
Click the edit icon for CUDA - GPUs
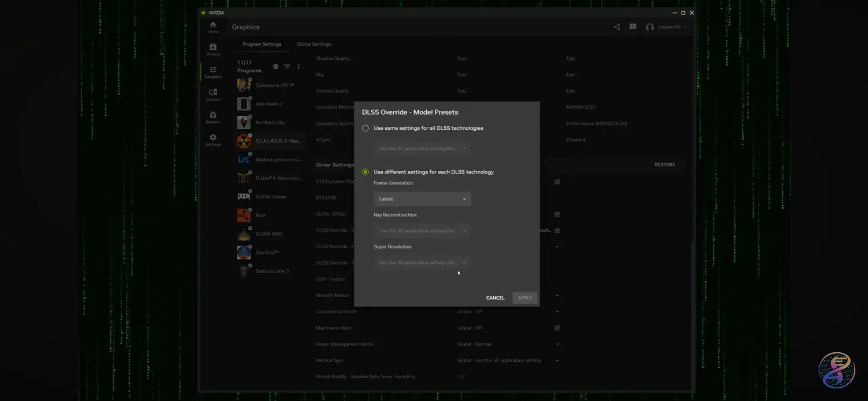click(x=557, y=214)
